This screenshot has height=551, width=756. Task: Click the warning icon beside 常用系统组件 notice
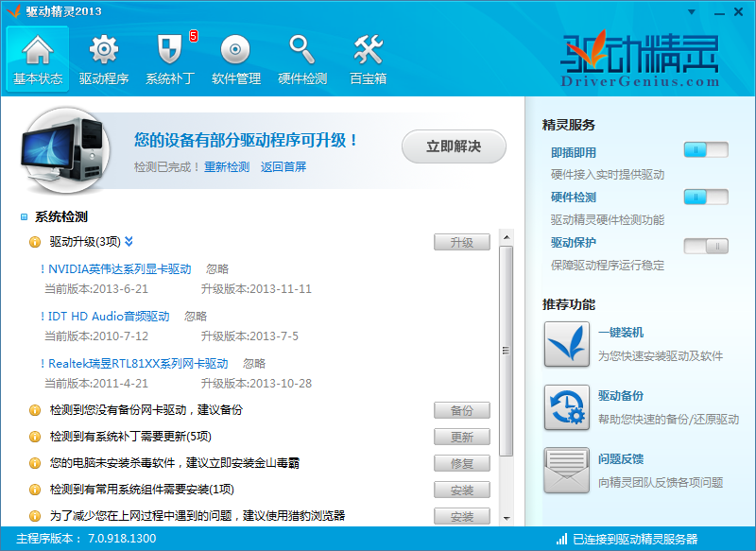click(35, 490)
